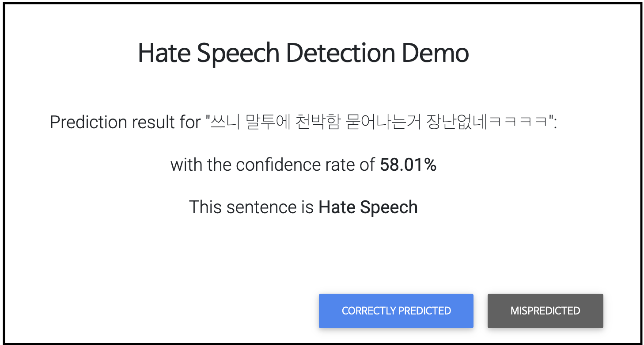The height and width of the screenshot is (345, 644).
Task: Click the bold Hate Speech classification label
Action: 368,207
